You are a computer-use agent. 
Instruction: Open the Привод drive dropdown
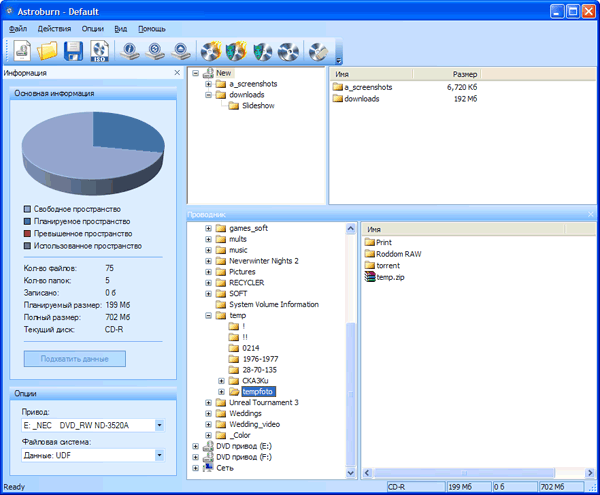coord(160,425)
